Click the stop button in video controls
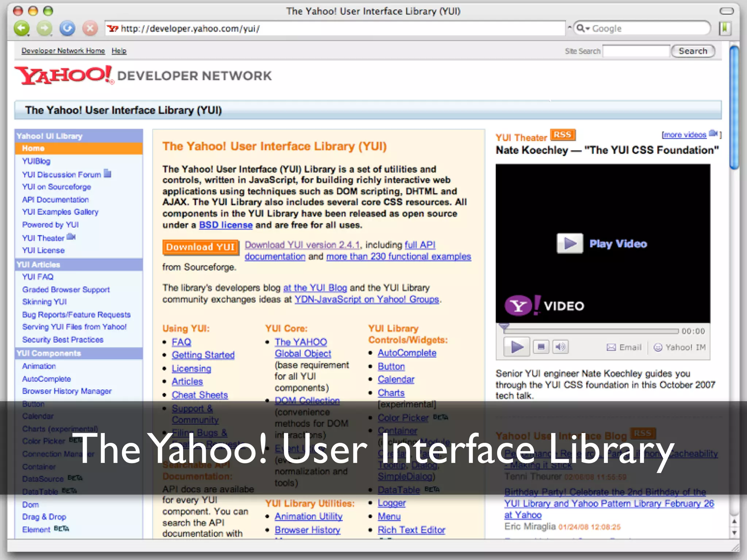This screenshot has width=747, height=560. 541,347
